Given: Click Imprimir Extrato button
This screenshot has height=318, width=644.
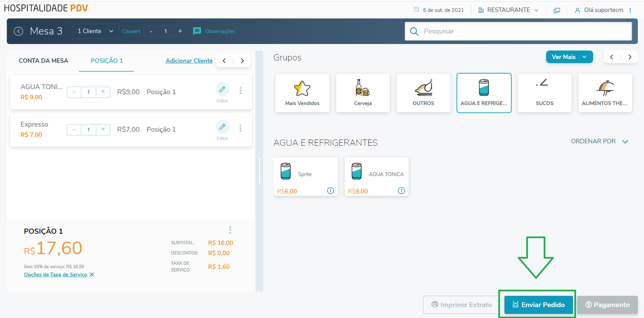Looking at the screenshot, I should (461, 305).
